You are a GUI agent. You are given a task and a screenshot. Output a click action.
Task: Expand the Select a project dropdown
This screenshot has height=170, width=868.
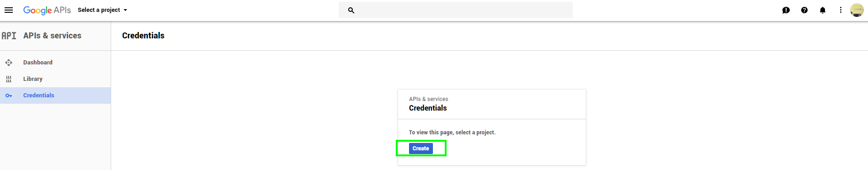102,10
